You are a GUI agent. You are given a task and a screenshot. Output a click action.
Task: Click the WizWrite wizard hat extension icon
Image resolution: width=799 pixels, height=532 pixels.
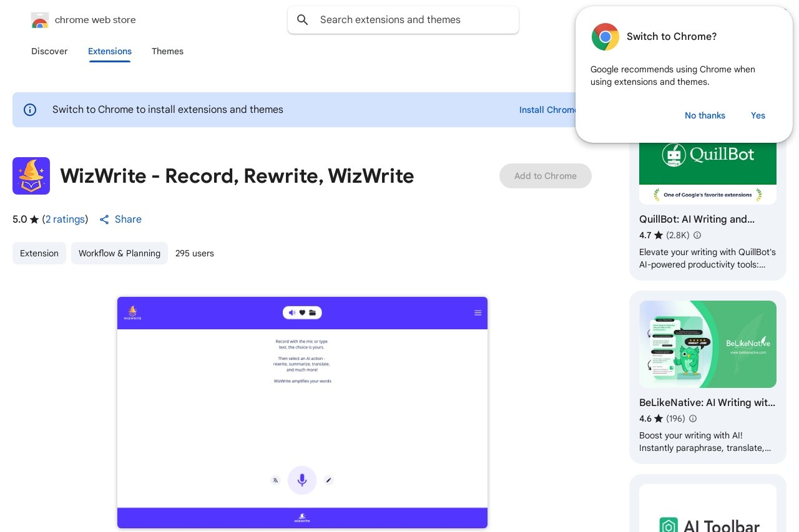tap(31, 176)
